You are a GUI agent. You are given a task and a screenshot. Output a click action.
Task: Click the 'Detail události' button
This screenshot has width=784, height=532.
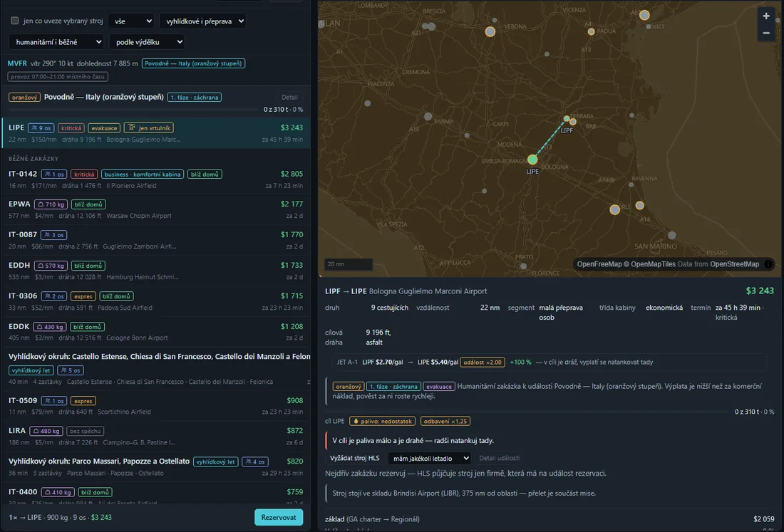click(499, 458)
